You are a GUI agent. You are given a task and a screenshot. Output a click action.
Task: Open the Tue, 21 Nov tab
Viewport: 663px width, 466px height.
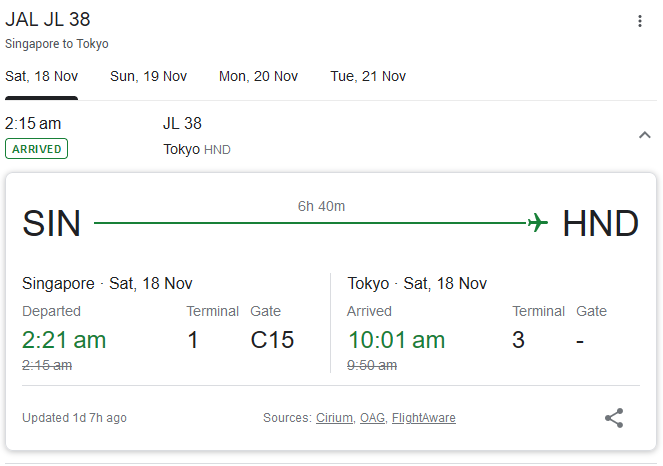368,76
